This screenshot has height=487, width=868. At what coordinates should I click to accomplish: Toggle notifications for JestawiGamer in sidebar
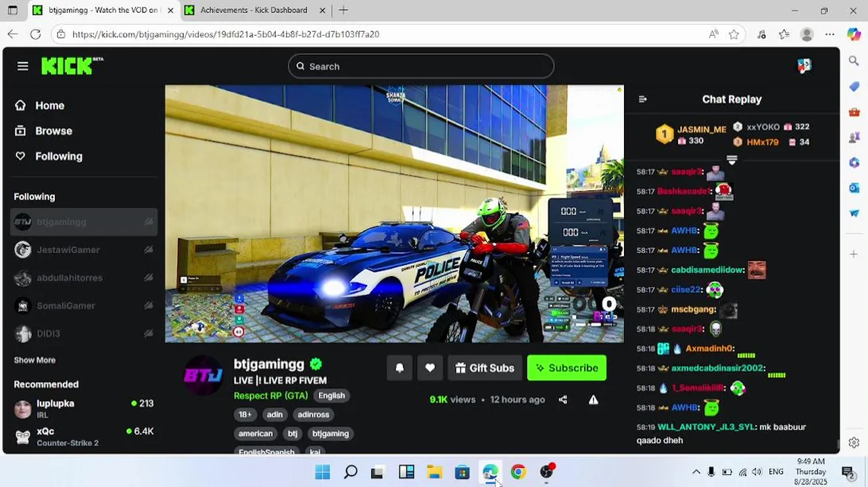[x=148, y=250]
